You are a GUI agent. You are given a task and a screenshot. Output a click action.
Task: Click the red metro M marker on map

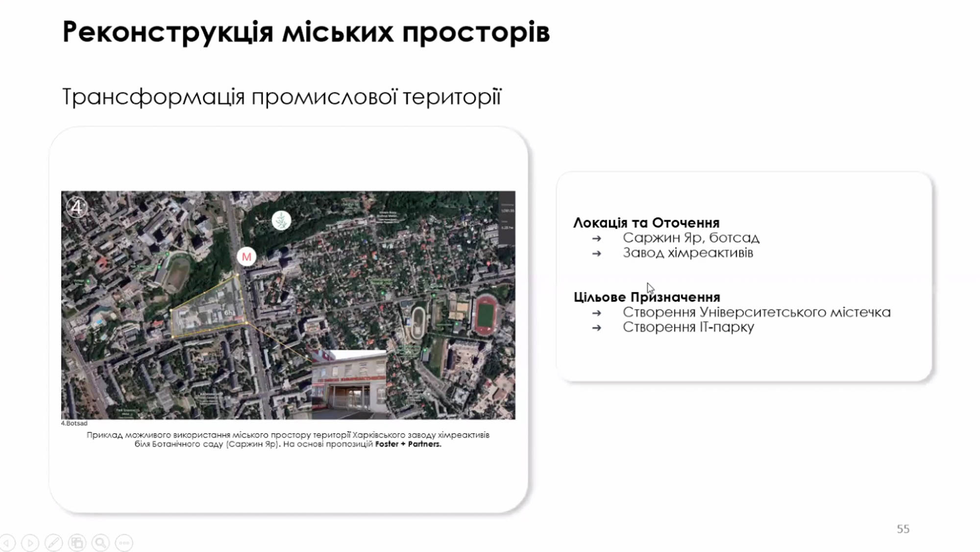coord(246,256)
